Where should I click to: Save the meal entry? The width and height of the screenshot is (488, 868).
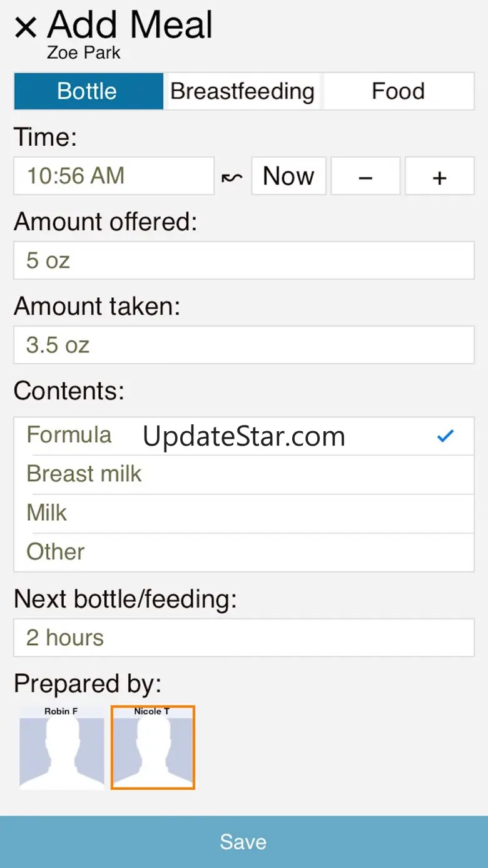tap(243, 842)
